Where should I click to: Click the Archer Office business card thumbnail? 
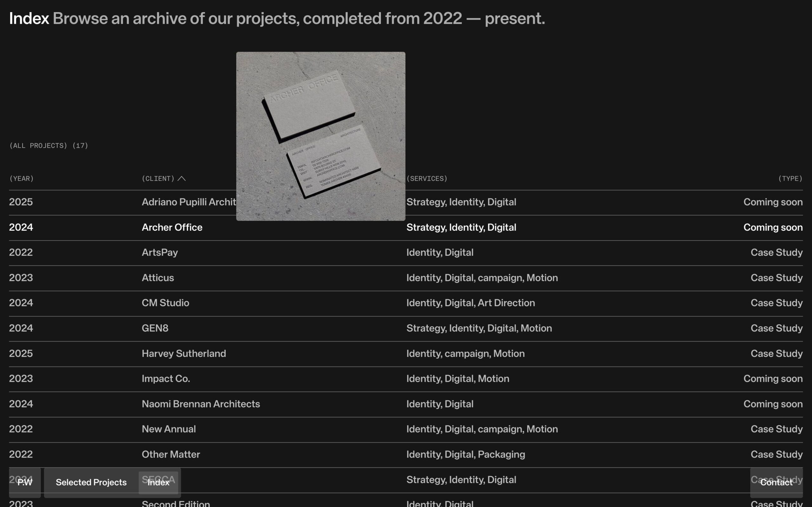[x=320, y=136]
